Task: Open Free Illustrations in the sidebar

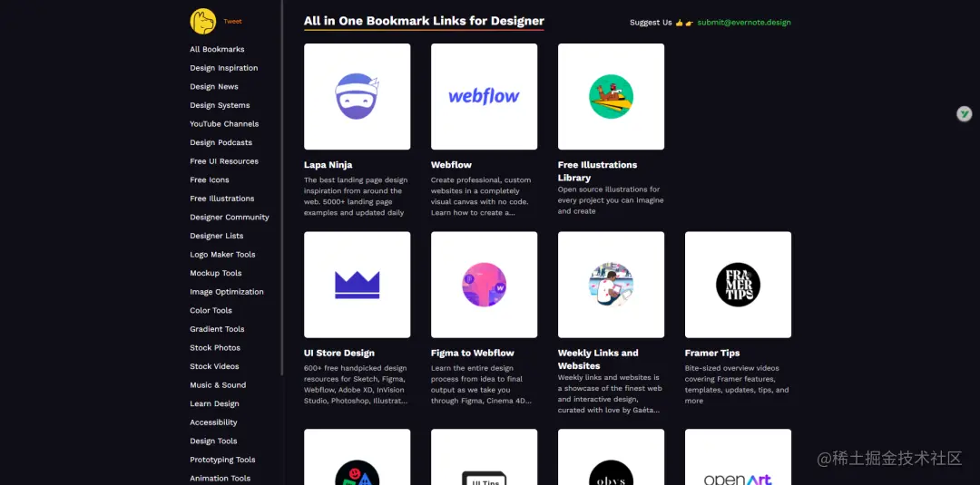Action: (x=222, y=199)
